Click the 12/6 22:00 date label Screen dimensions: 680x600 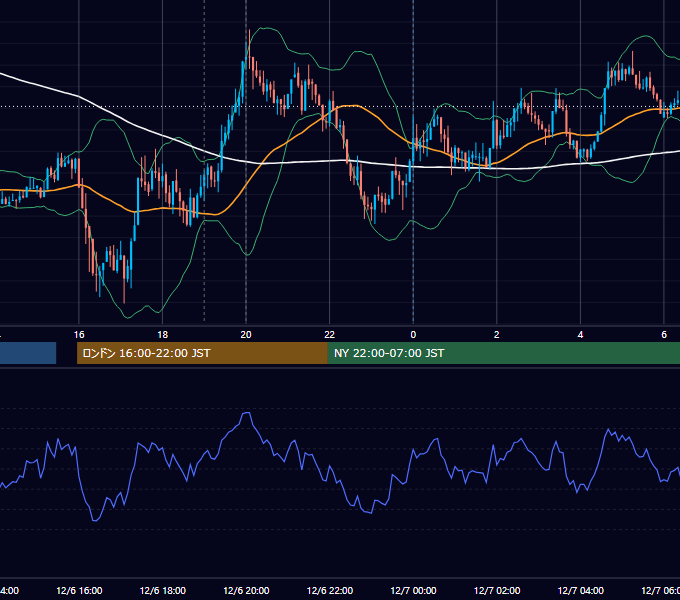[x=330, y=591]
